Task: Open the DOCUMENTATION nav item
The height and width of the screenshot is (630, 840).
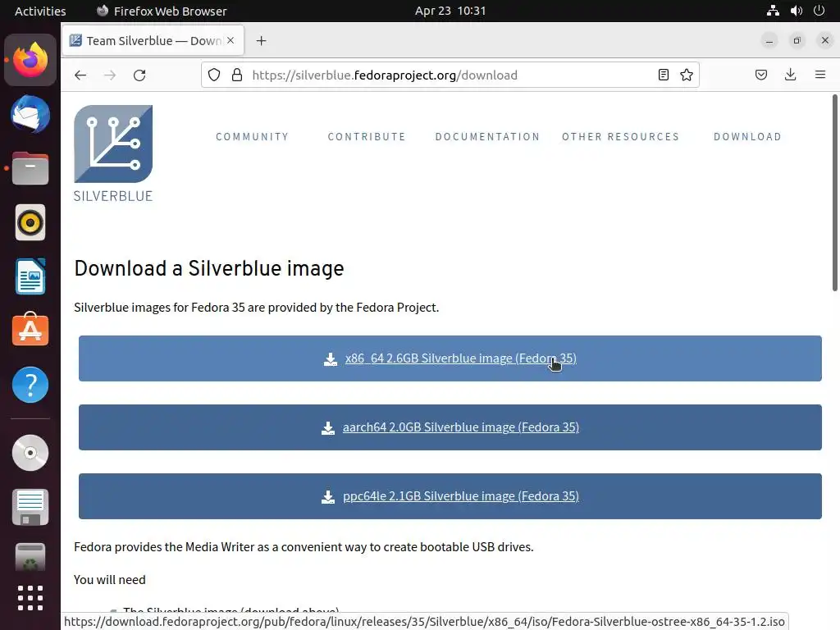Action: point(487,137)
